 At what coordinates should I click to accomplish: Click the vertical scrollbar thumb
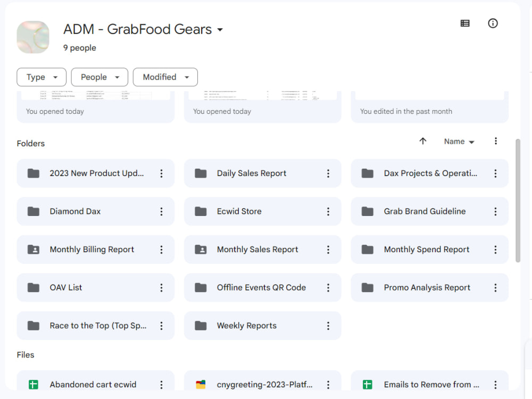(518, 200)
